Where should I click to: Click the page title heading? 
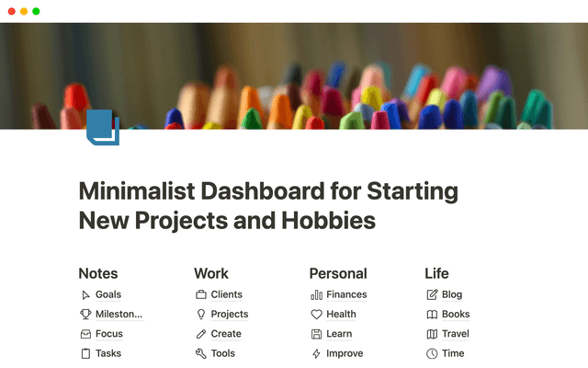pyautogui.click(x=268, y=207)
